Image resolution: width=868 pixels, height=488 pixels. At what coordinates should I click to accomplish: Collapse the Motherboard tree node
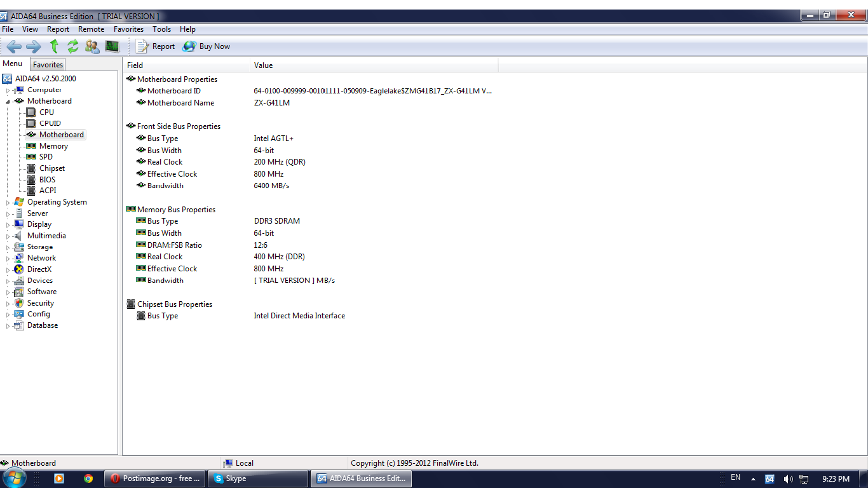coord(8,101)
